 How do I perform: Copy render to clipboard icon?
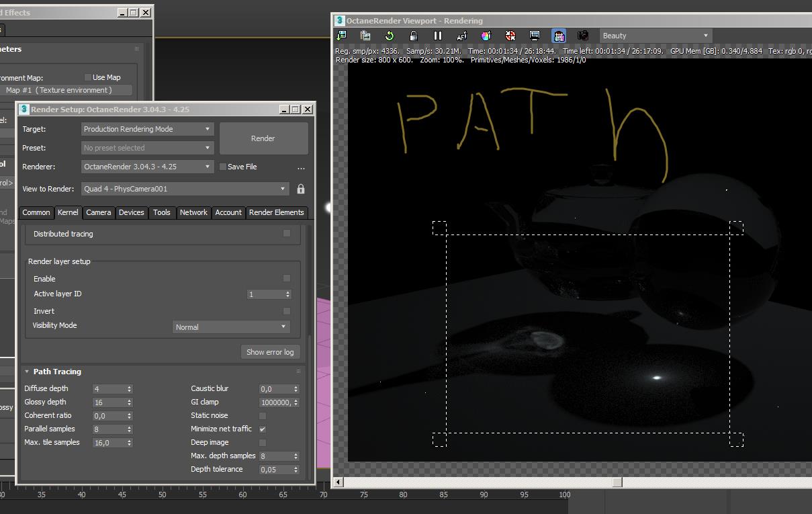click(x=365, y=36)
